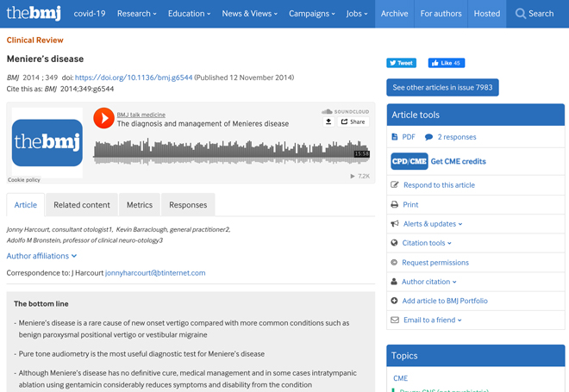Click the Print printer icon

395,204
